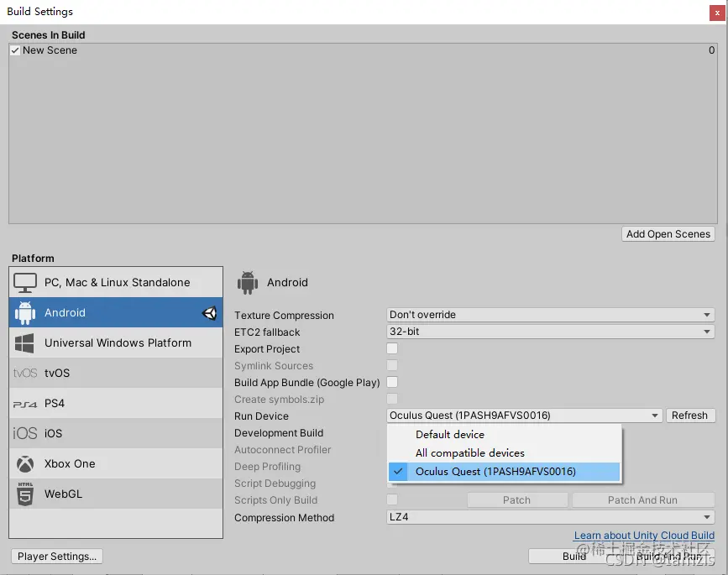Click the Android robot icon in platform list
Viewport: 728px width, 575px height.
25,313
